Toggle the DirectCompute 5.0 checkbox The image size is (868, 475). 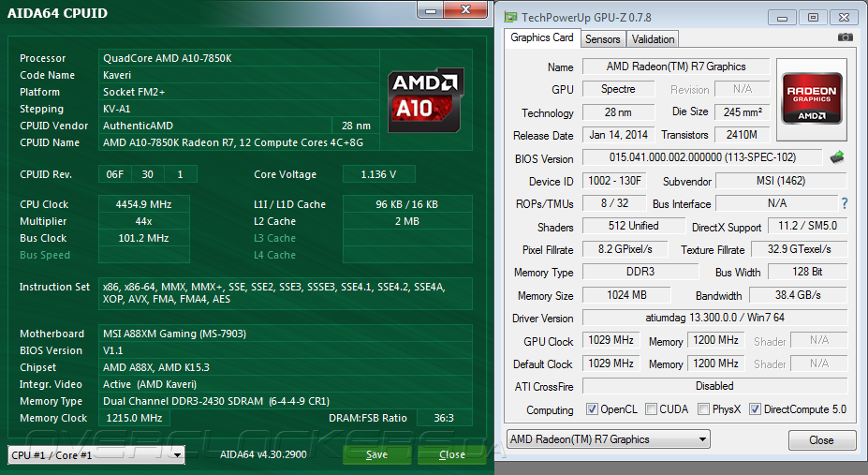(x=755, y=409)
